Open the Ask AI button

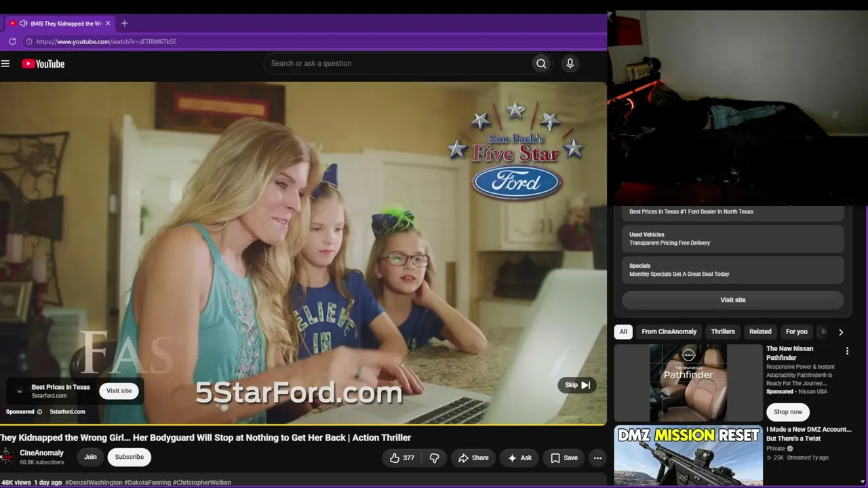pyautogui.click(x=519, y=458)
